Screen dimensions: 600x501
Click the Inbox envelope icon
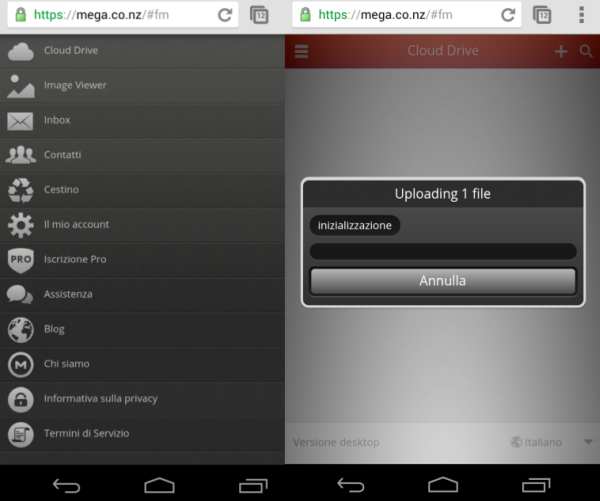[20, 121]
